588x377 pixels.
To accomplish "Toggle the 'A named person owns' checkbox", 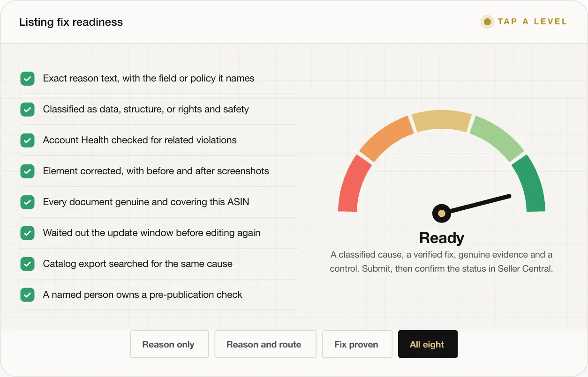I will 28,295.
